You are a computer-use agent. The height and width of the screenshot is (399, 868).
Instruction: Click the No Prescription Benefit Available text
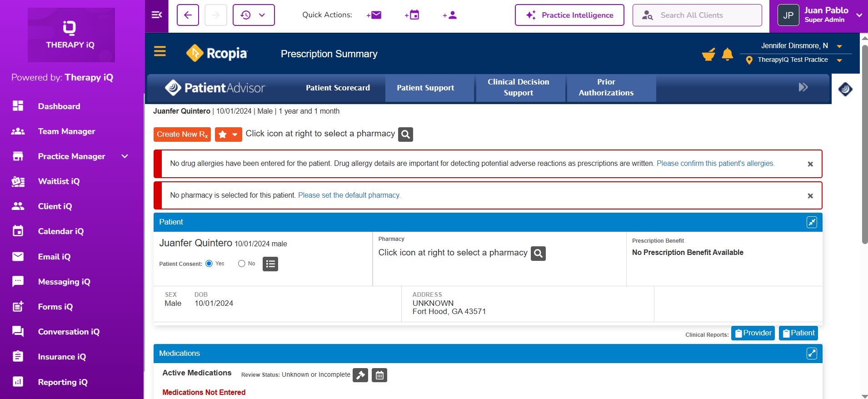click(x=688, y=253)
